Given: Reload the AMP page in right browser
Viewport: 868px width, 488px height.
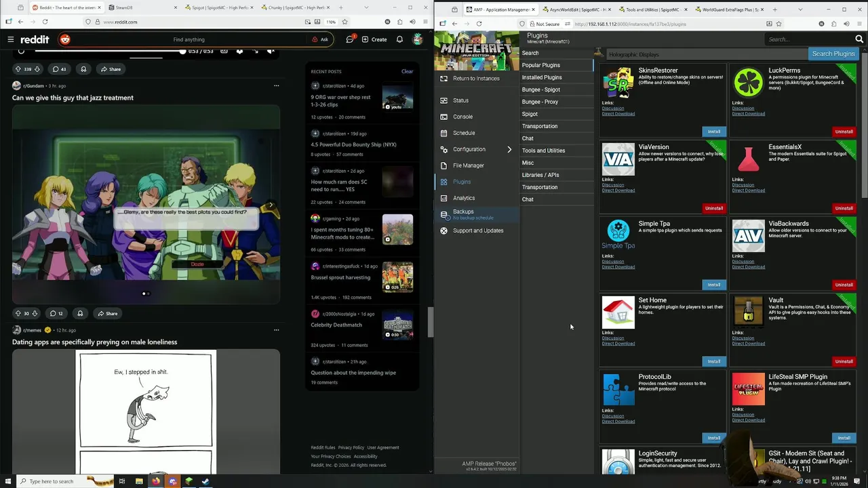Looking at the screenshot, I should 479,24.
